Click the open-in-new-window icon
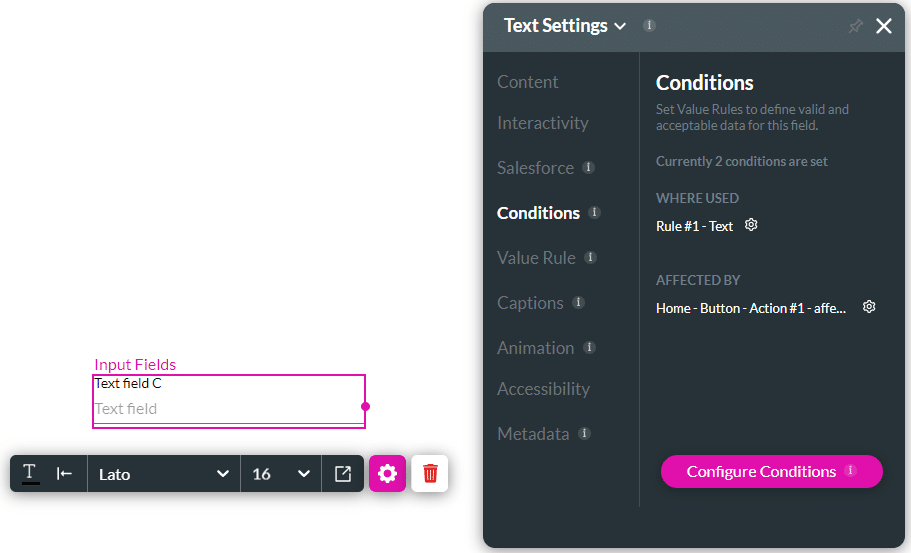Image resolution: width=911 pixels, height=553 pixels. tap(343, 474)
